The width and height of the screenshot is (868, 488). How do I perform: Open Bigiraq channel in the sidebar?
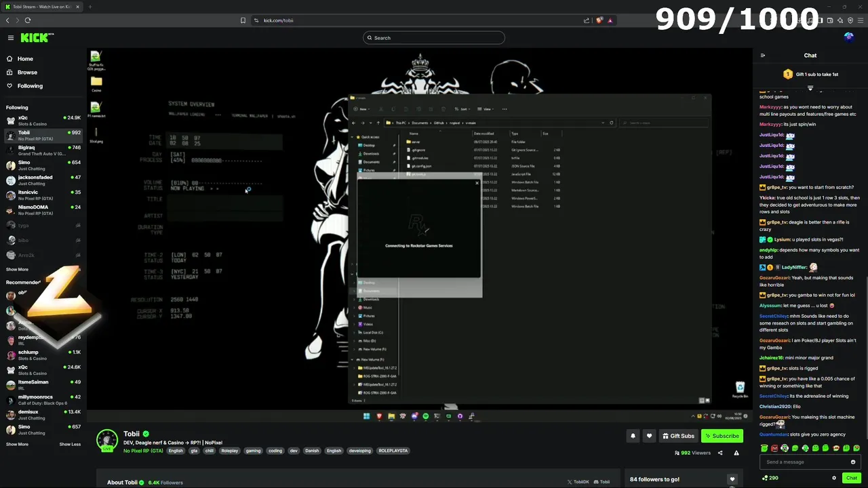point(43,150)
